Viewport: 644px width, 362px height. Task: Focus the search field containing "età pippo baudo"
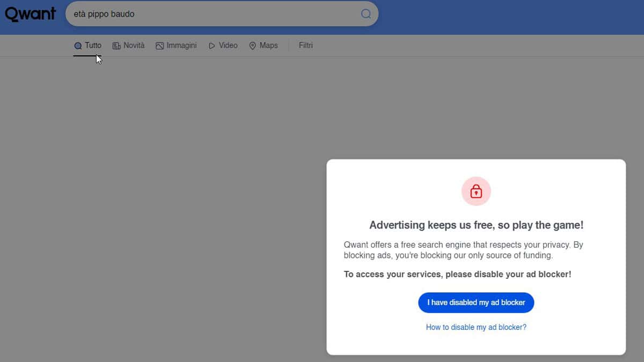click(x=215, y=14)
